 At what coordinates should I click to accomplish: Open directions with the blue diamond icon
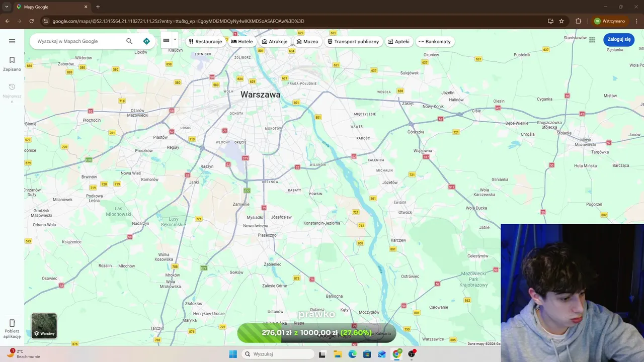pos(146,41)
